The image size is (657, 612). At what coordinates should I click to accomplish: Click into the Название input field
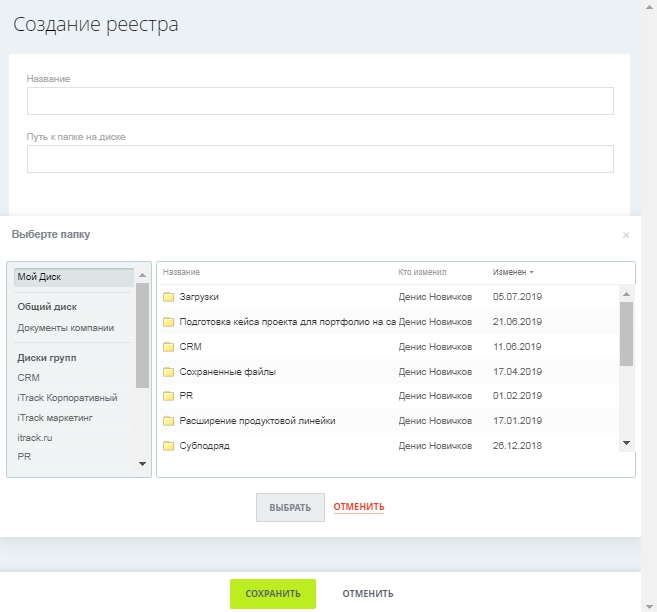pyautogui.click(x=320, y=101)
